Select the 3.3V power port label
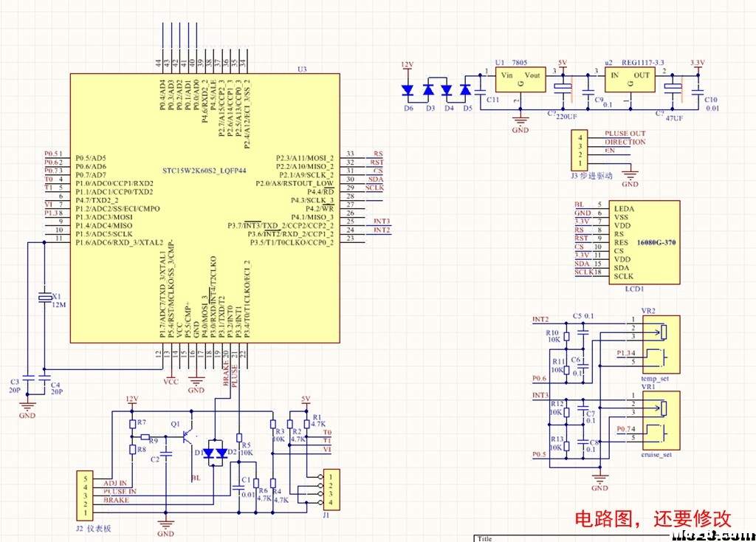 click(697, 64)
